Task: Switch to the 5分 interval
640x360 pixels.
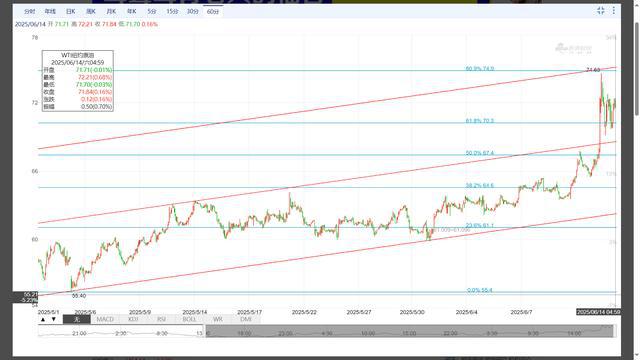Action: 152,11
